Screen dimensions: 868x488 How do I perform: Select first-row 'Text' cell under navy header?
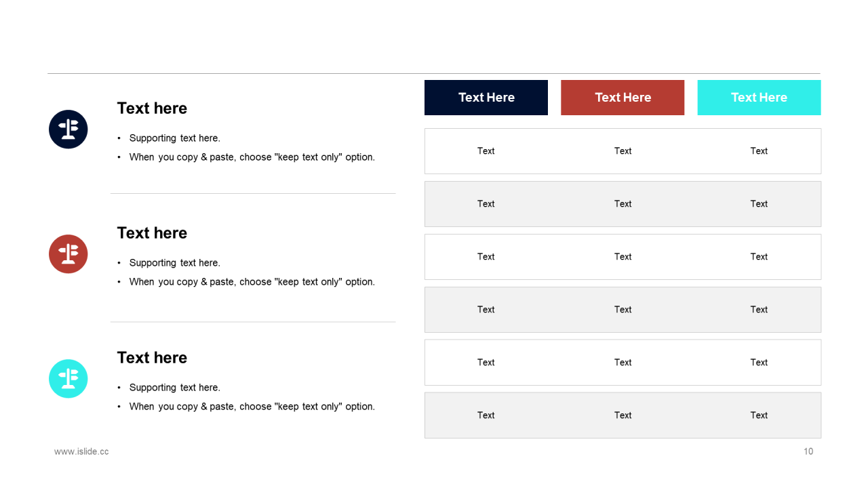(x=486, y=151)
